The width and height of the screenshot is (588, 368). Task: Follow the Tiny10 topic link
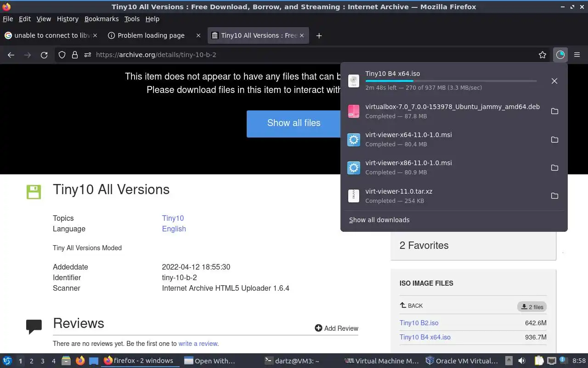173,218
